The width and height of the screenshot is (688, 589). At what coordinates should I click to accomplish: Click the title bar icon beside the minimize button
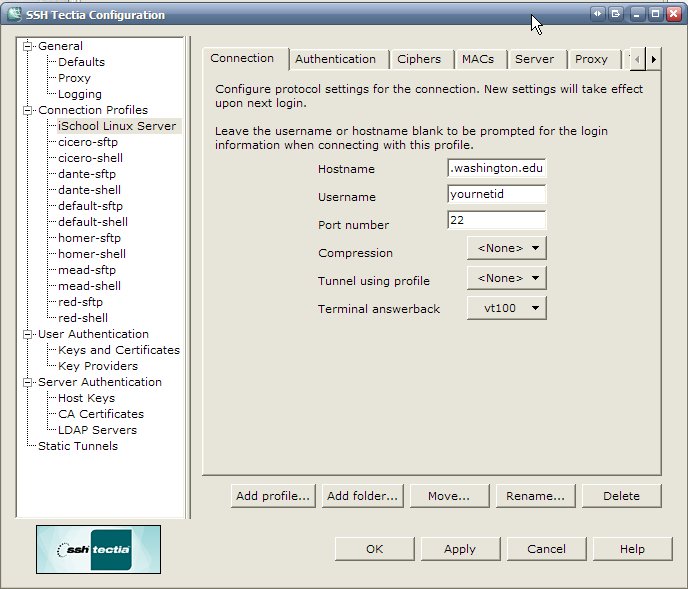click(616, 14)
